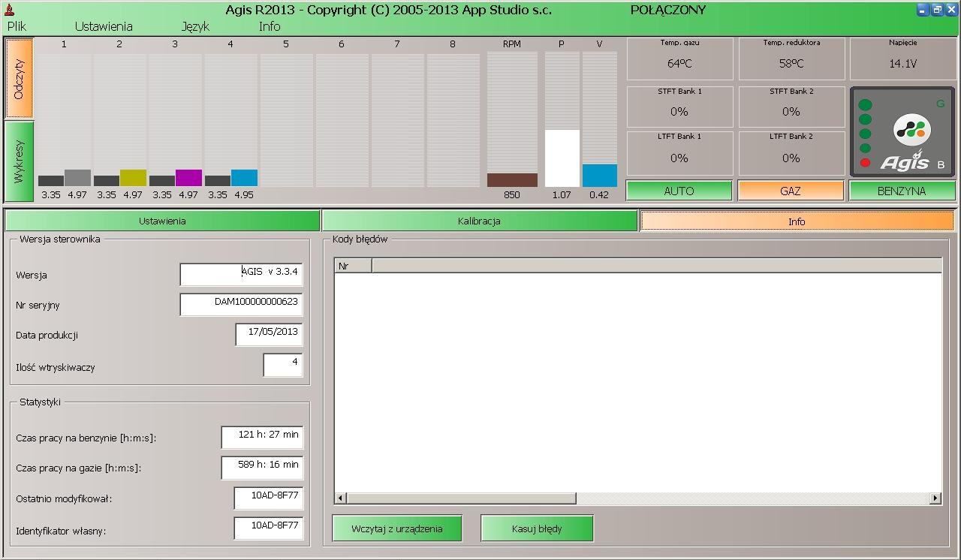Switch to the Odczyty side tab
Image resolution: width=961 pixels, height=560 pixels.
click(x=20, y=78)
